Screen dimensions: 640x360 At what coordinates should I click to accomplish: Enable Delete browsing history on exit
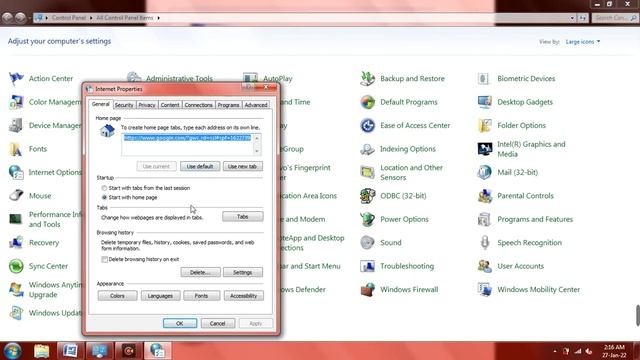104,259
